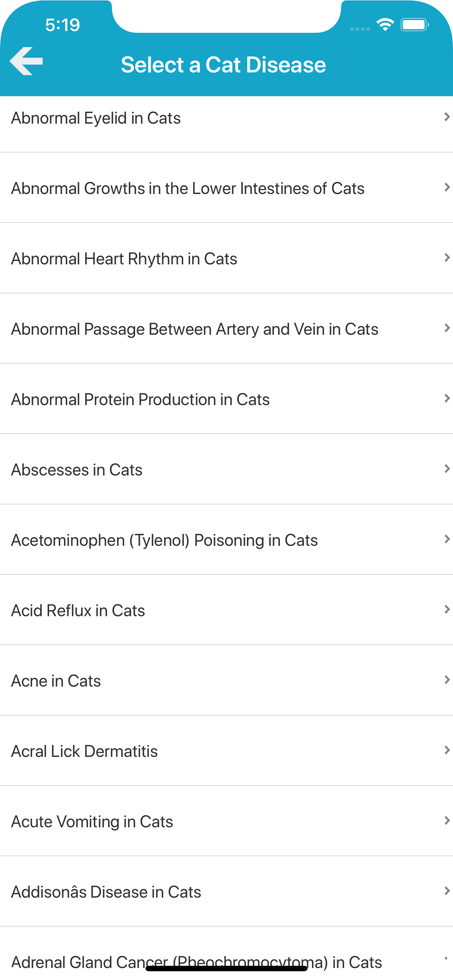Tap chevron beside Abnormal Protein Production
This screenshot has width=453, height=980.
[x=447, y=398]
